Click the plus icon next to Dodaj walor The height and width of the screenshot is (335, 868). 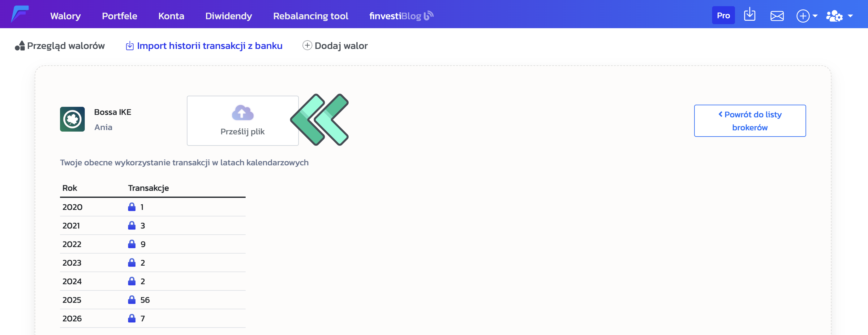[307, 46]
